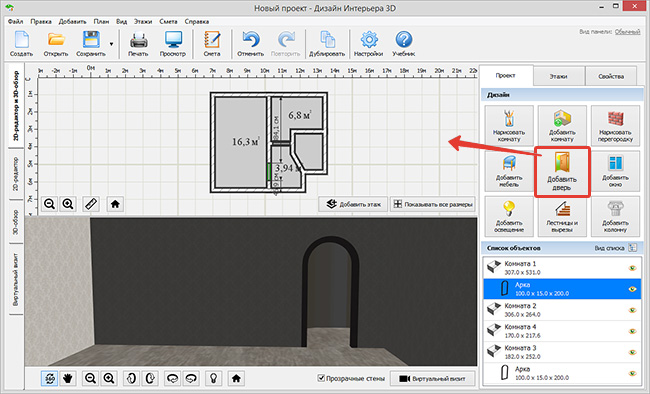650x394 pixels.
Task: Expand the arrow beside Сохранить
Action: click(x=112, y=44)
